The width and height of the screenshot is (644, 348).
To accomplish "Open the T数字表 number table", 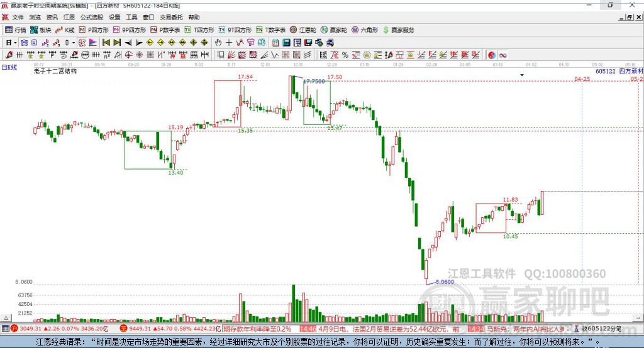I will point(270,30).
